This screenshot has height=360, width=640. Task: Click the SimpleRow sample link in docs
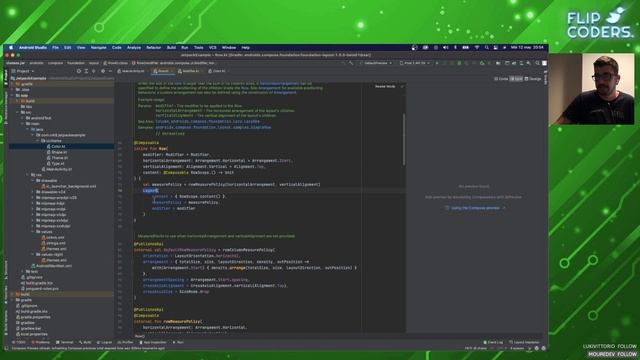[213, 127]
